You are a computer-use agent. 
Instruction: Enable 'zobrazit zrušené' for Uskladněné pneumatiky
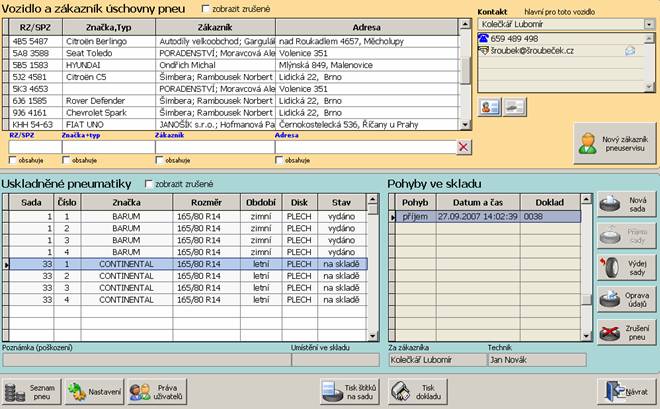click(x=150, y=184)
